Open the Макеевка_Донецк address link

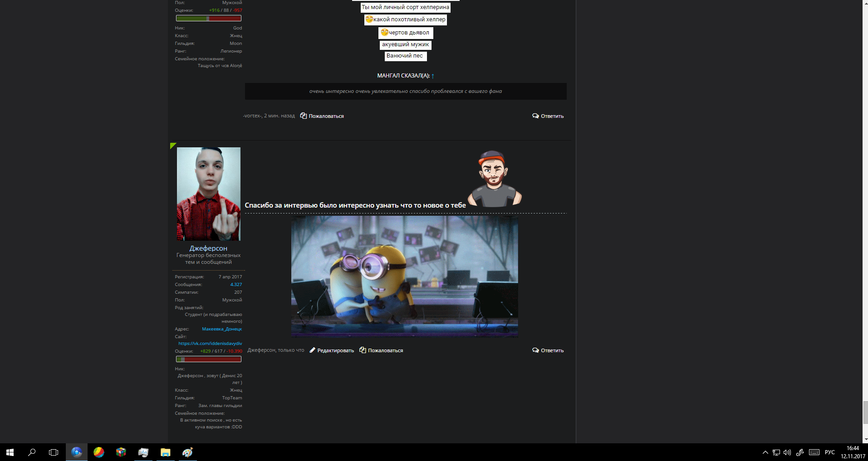pyautogui.click(x=222, y=329)
